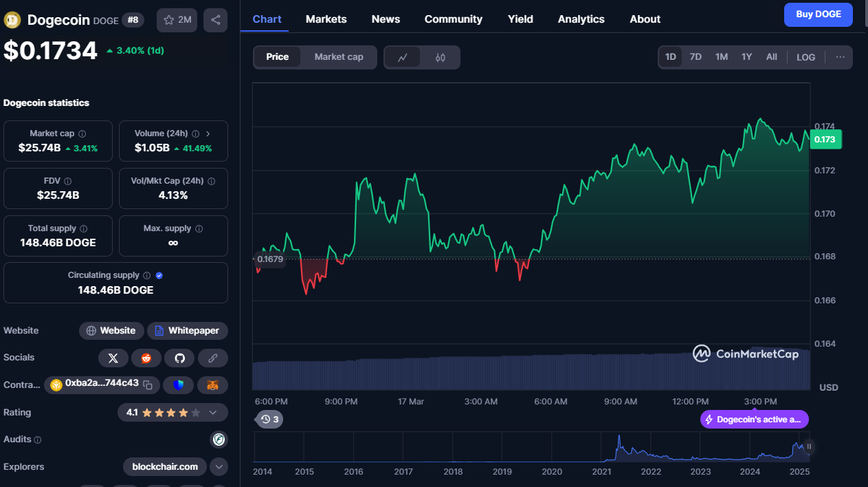Viewport: 868px width, 487px height.
Task: Open the three-dot chart options menu
Action: coord(840,57)
